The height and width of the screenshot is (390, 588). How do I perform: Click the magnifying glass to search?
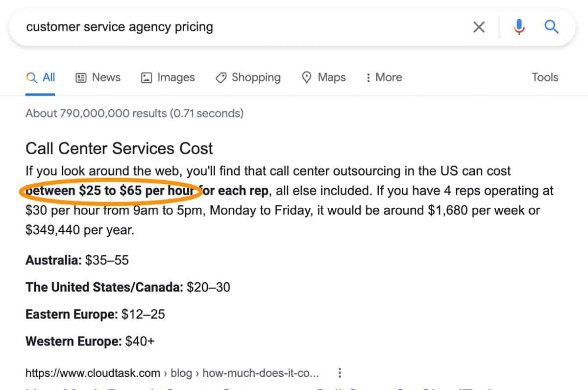[x=551, y=27]
